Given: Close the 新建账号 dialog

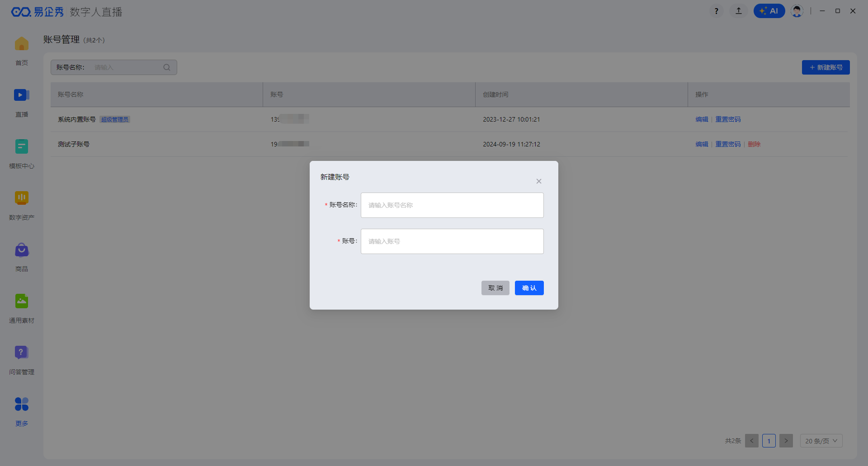Looking at the screenshot, I should 539,181.
